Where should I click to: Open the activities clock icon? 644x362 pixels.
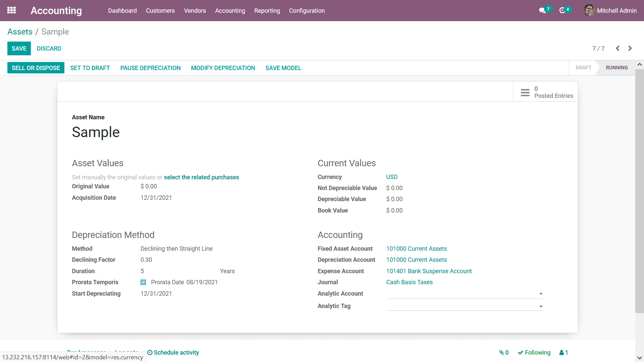point(562,10)
